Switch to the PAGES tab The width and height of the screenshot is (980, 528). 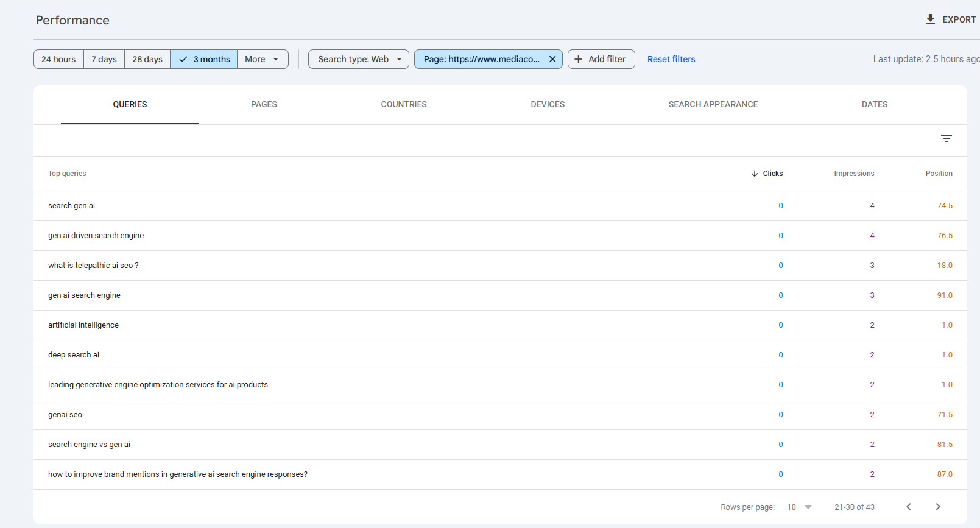tap(264, 105)
